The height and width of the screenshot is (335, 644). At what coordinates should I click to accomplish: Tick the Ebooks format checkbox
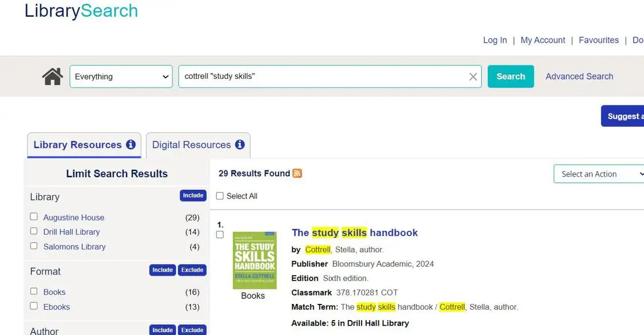[x=34, y=306]
